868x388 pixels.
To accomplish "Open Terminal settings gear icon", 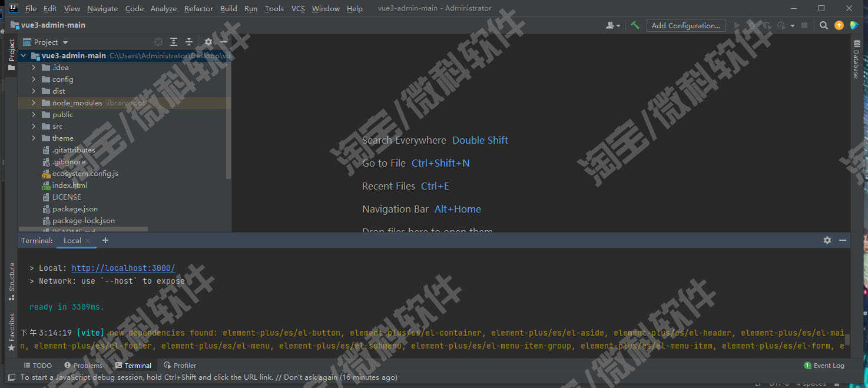I will click(x=827, y=240).
